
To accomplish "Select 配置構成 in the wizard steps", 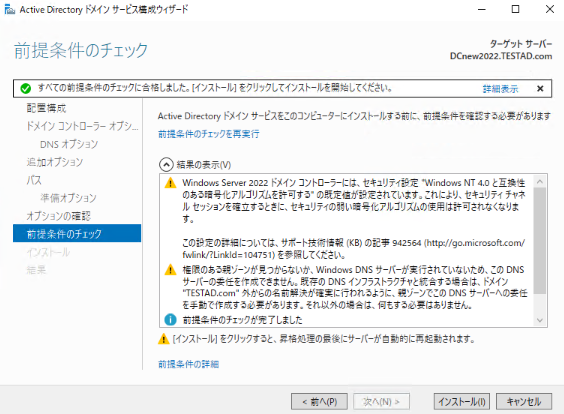I will tap(46, 108).
